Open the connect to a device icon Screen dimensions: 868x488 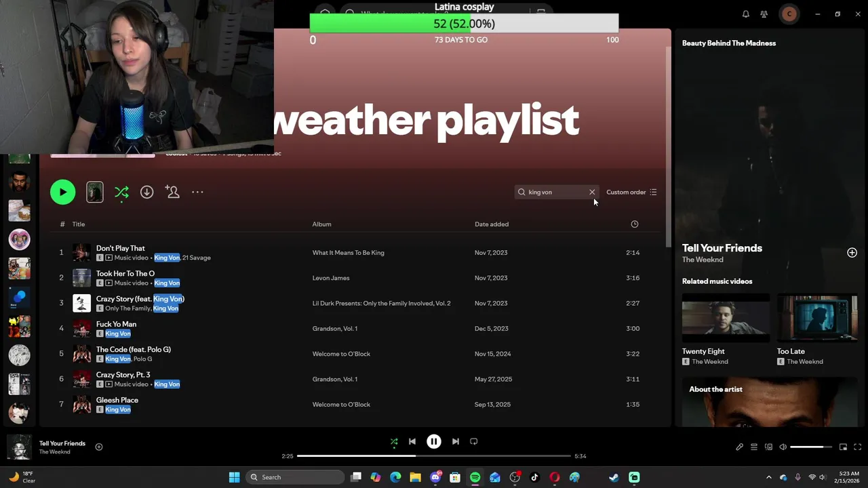(x=768, y=447)
